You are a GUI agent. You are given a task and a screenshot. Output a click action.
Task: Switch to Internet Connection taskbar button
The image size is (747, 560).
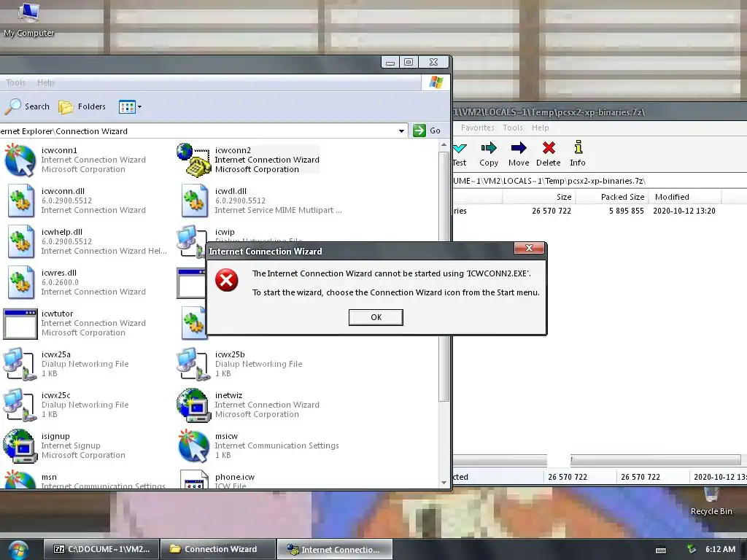tap(334, 549)
